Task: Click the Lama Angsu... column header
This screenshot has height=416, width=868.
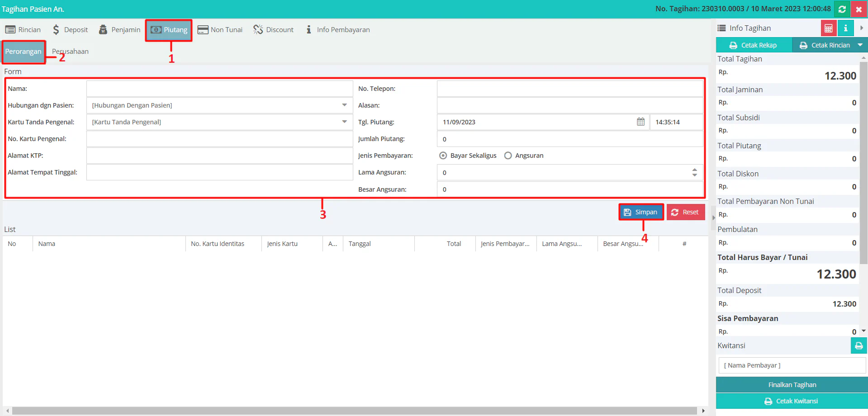Action: click(x=567, y=244)
